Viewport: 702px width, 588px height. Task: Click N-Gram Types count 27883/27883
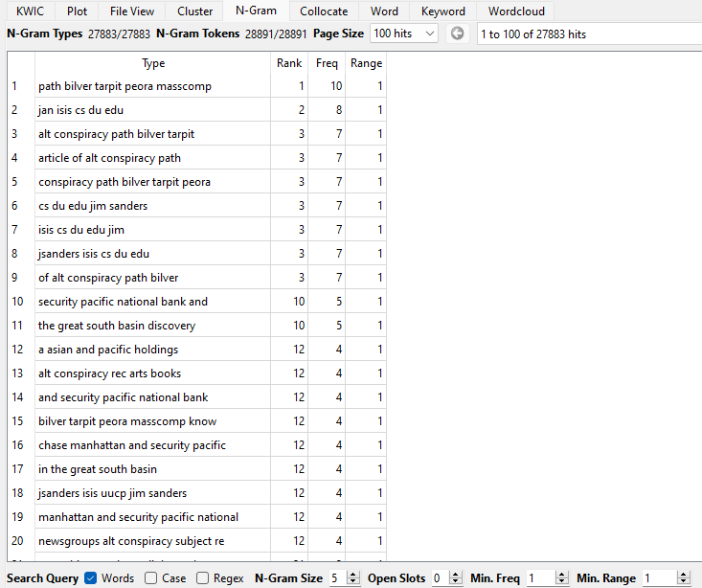pyautogui.click(x=119, y=34)
